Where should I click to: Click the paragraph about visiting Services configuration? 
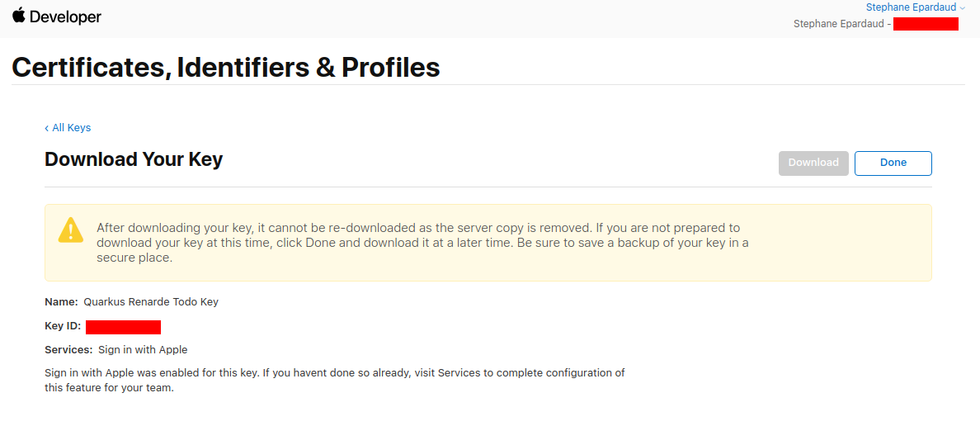coord(334,381)
